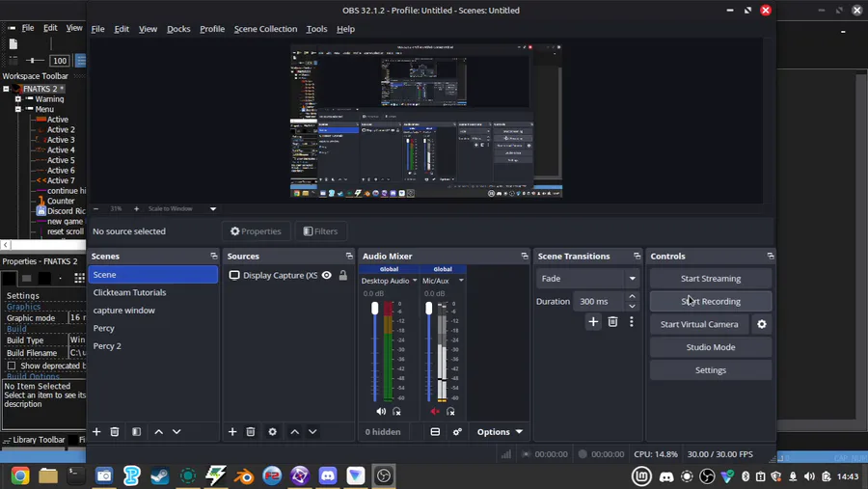
Task: Remove transition using trash icon
Action: pos(612,322)
